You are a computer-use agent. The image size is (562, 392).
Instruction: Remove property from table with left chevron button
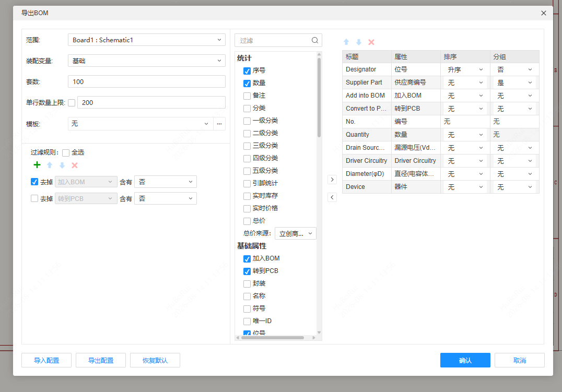pos(332,197)
